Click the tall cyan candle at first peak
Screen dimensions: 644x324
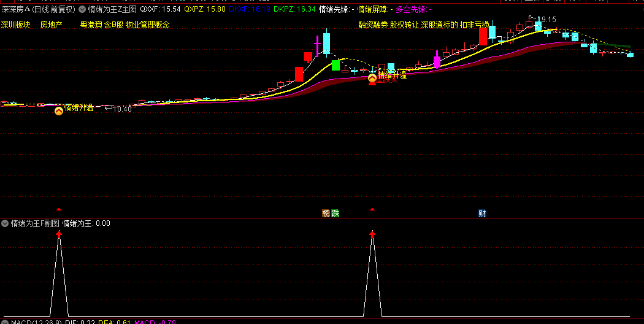[x=326, y=43]
